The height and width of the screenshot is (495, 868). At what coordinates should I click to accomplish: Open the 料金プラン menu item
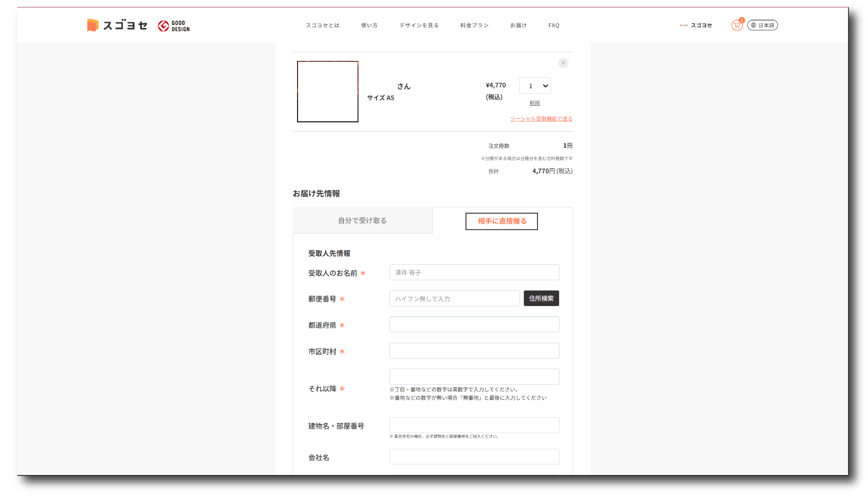coord(474,26)
